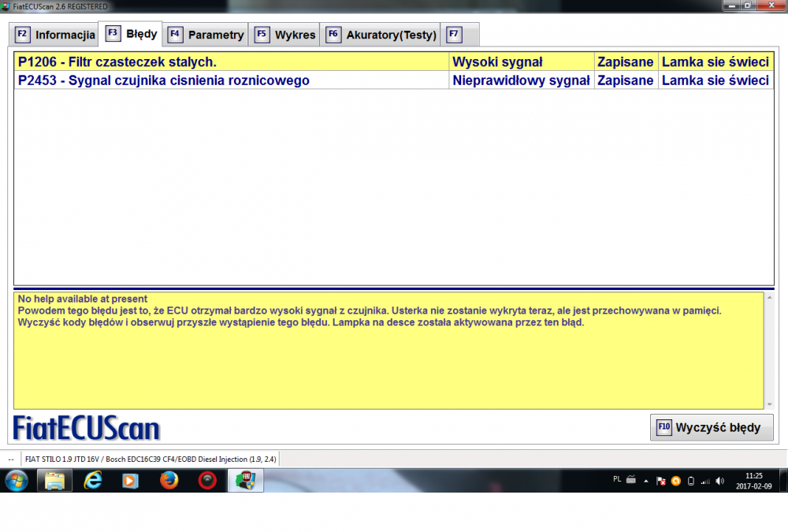The image size is (788, 532).
Task: Click the orange circular tray icon
Action: [x=676, y=482]
